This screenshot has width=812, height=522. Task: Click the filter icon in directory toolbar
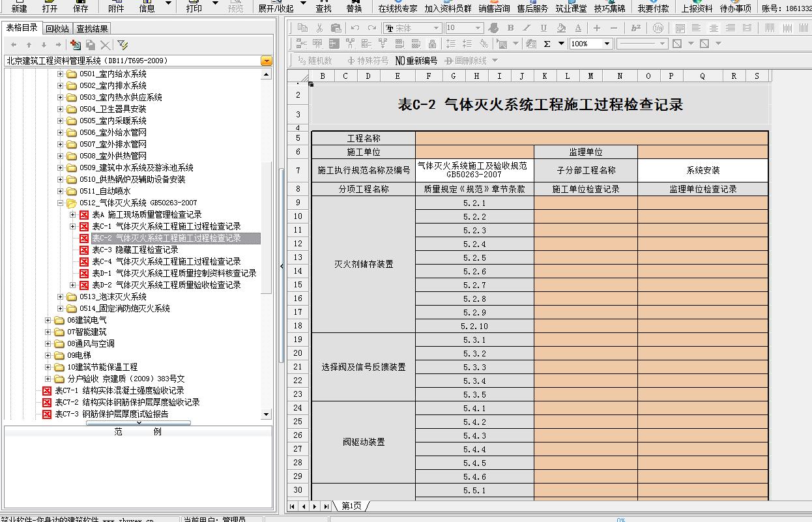tap(123, 45)
